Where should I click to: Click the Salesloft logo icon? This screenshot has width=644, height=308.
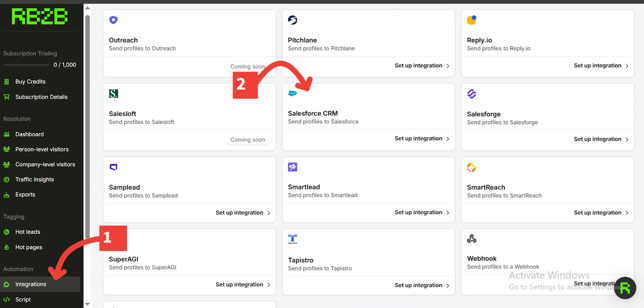pos(114,94)
